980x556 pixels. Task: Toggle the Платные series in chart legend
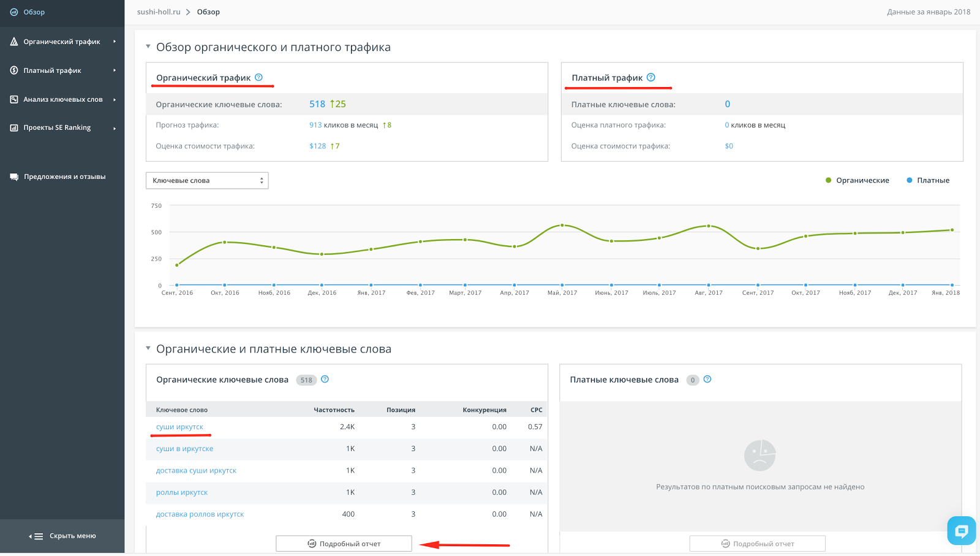pyautogui.click(x=928, y=180)
